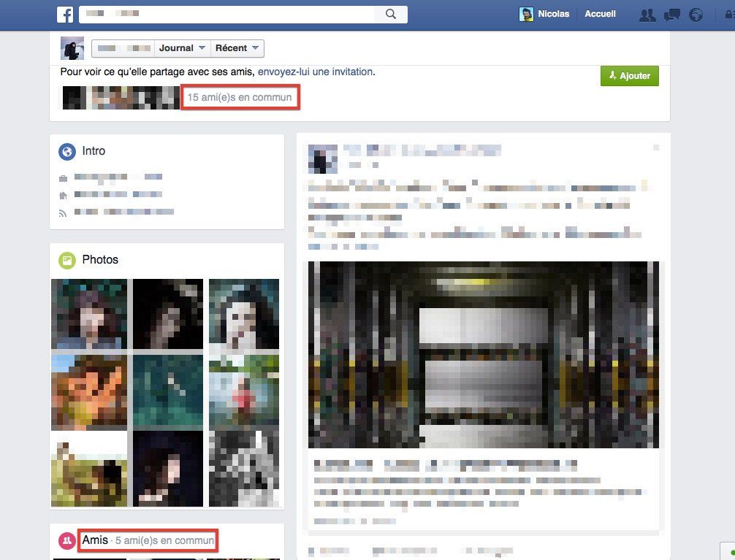
Task: Click the Facebook logo icon
Action: (65, 14)
